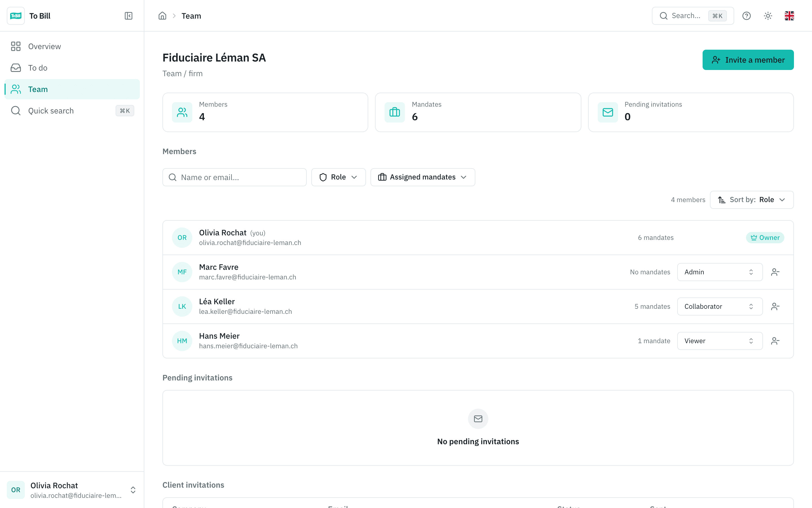Click the empty-state envelope icon

(478, 419)
